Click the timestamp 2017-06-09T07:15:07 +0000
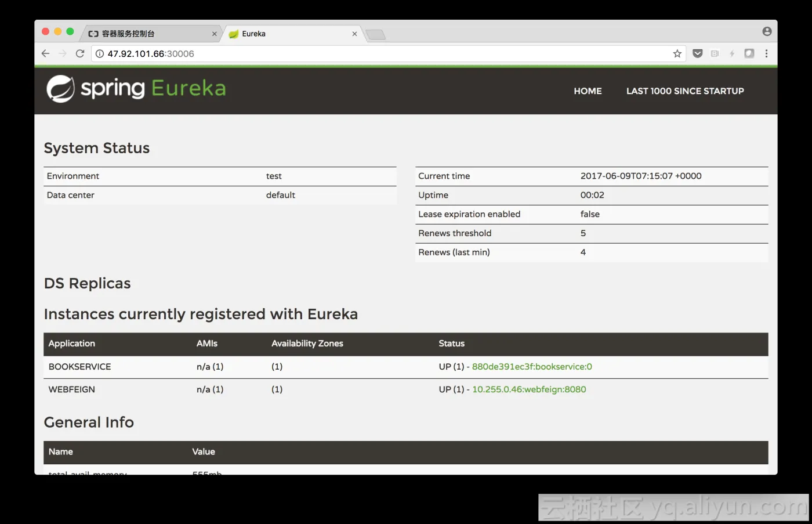This screenshot has width=812, height=524. [x=641, y=176]
